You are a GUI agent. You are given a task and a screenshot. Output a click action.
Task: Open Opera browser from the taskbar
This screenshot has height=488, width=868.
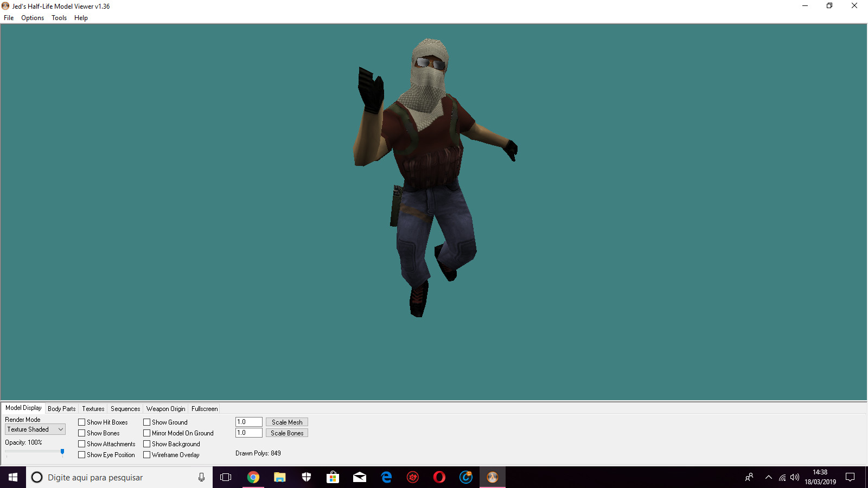coord(439,477)
